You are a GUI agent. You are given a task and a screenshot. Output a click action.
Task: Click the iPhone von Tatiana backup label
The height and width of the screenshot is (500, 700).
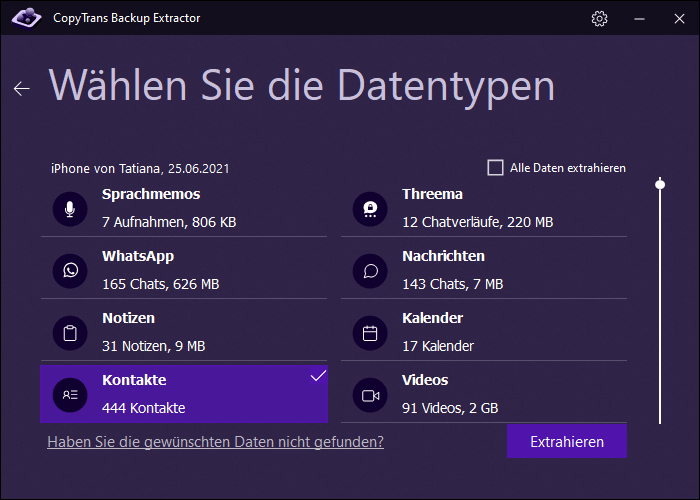tap(140, 169)
